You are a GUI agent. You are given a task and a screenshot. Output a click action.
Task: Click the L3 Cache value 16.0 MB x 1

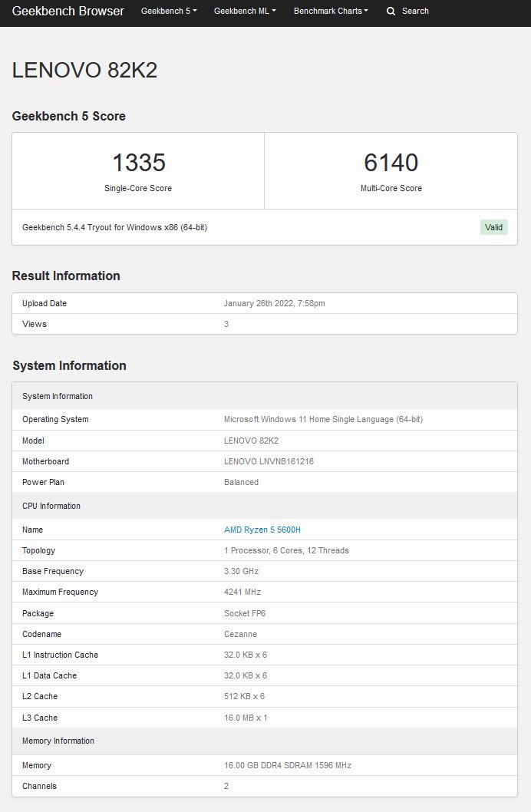coord(246,718)
